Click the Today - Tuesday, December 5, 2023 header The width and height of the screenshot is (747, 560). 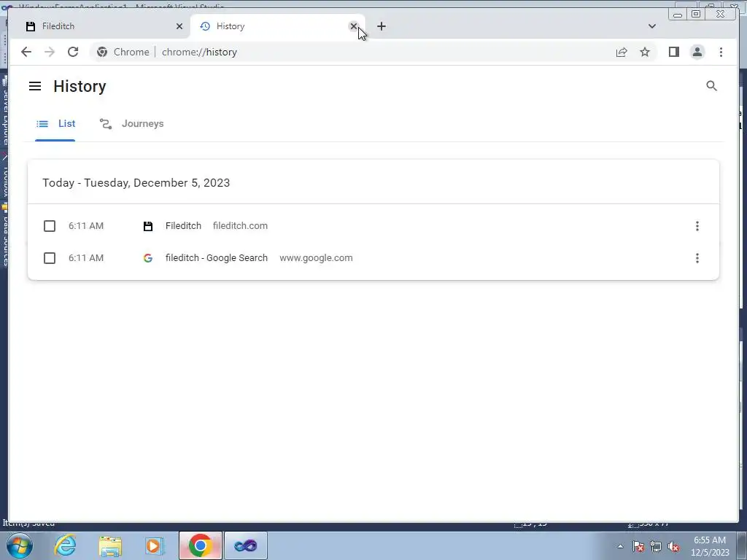(136, 183)
